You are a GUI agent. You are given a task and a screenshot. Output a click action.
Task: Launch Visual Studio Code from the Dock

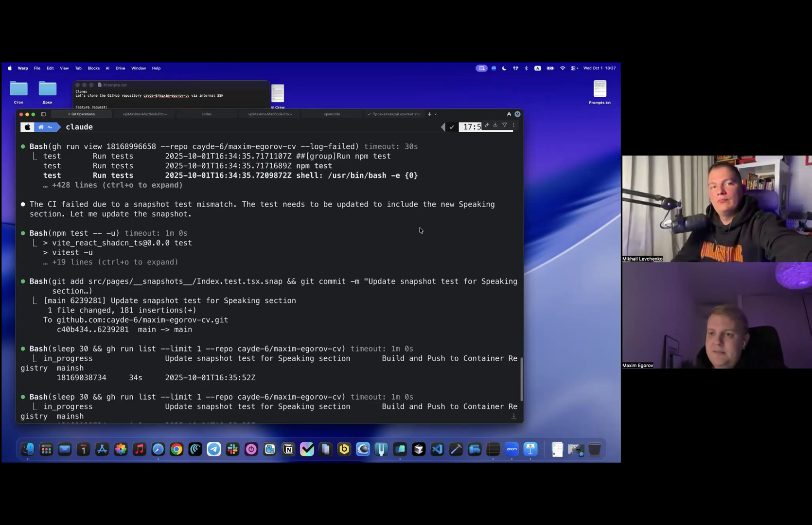click(x=437, y=449)
